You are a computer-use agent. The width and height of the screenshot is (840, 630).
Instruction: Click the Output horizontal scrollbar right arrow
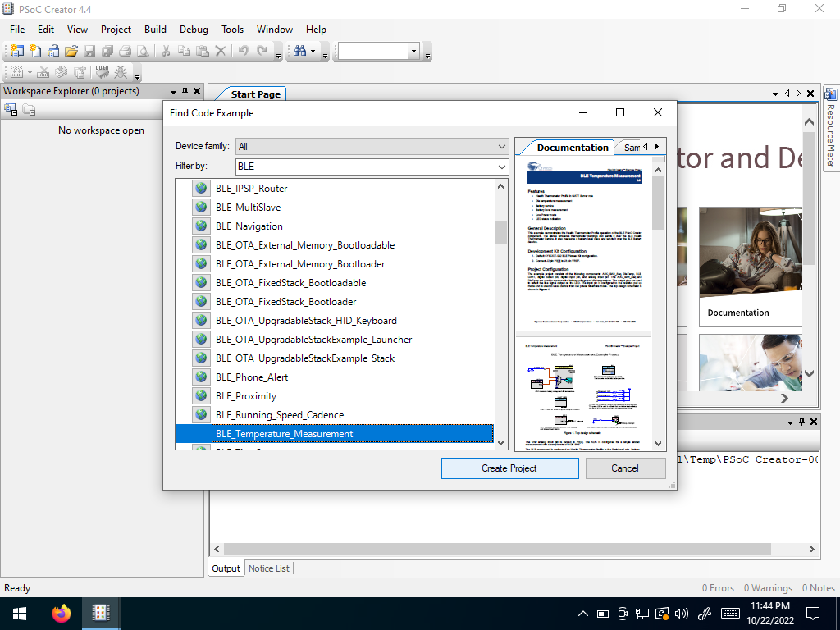point(811,549)
